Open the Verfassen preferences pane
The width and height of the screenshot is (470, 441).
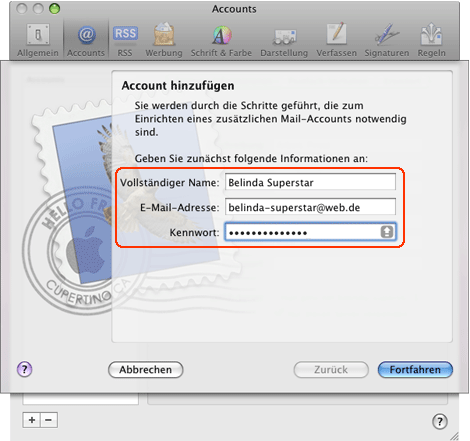[x=336, y=40]
